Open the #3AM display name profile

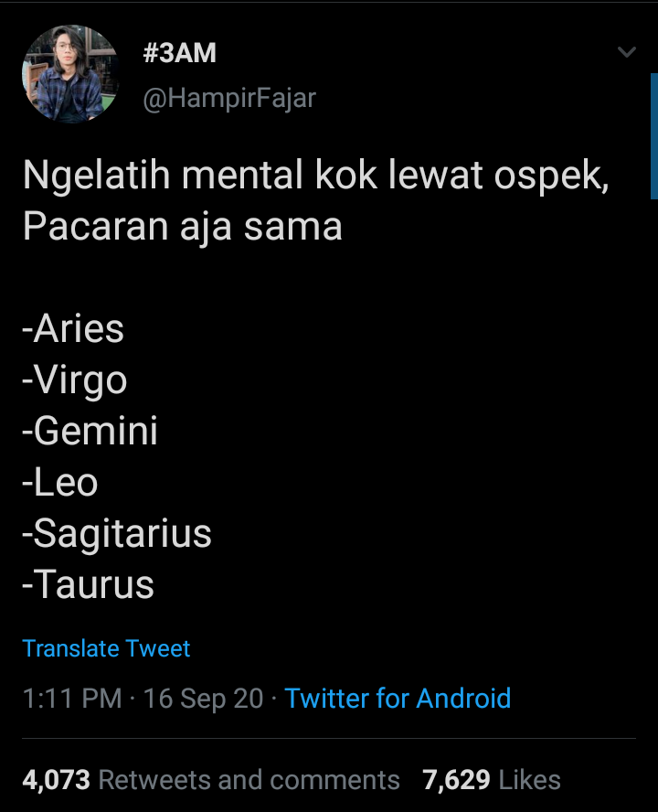[180, 53]
